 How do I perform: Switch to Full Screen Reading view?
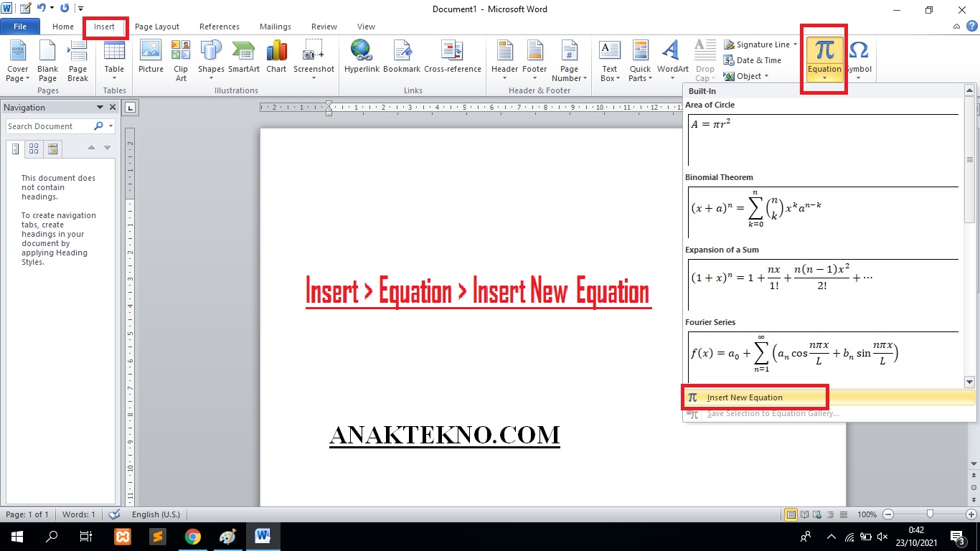coord(804,514)
